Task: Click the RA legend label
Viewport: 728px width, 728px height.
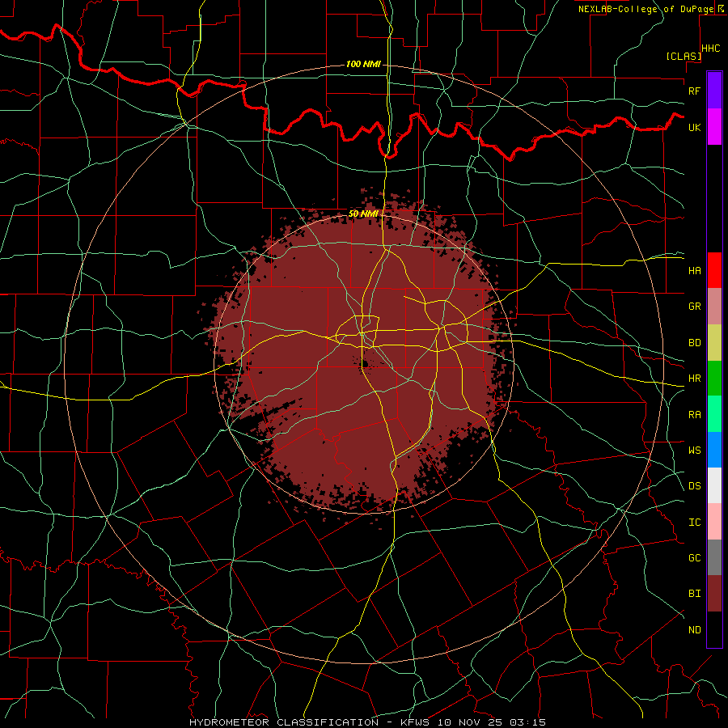Action: [694, 415]
